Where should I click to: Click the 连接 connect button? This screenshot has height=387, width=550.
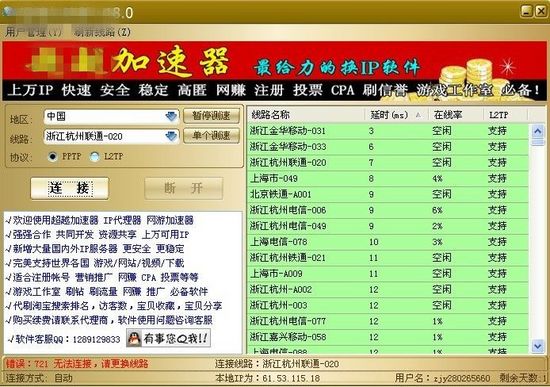[70, 188]
